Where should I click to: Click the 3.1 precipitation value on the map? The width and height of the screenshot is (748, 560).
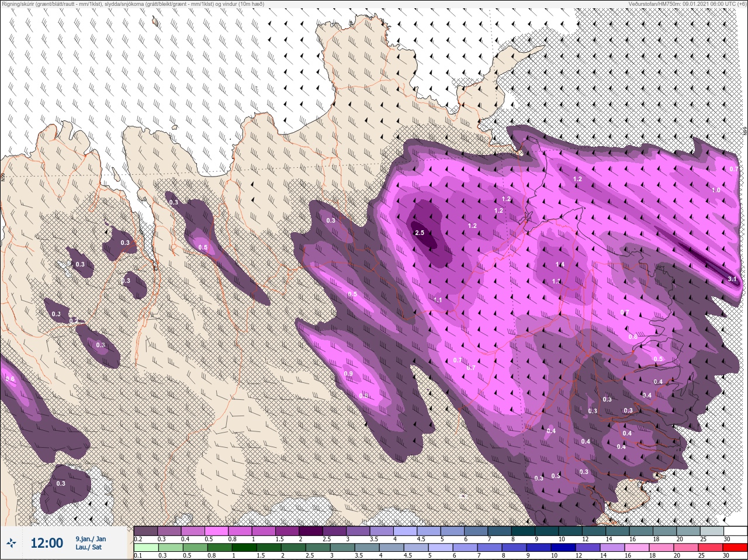tap(732, 279)
